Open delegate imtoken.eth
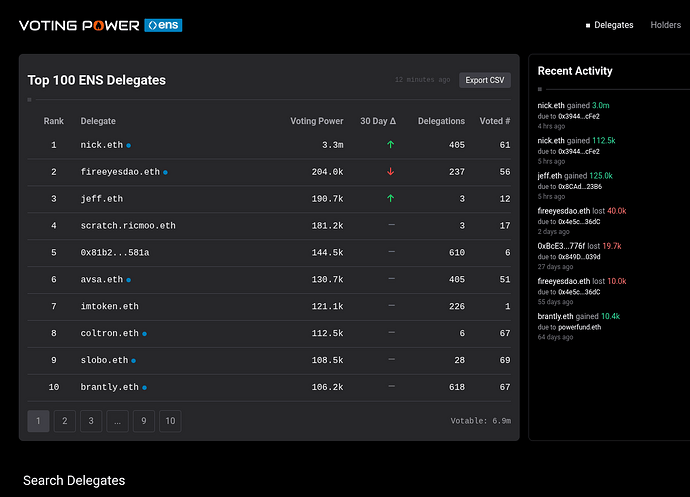The width and height of the screenshot is (690, 497). tap(110, 306)
